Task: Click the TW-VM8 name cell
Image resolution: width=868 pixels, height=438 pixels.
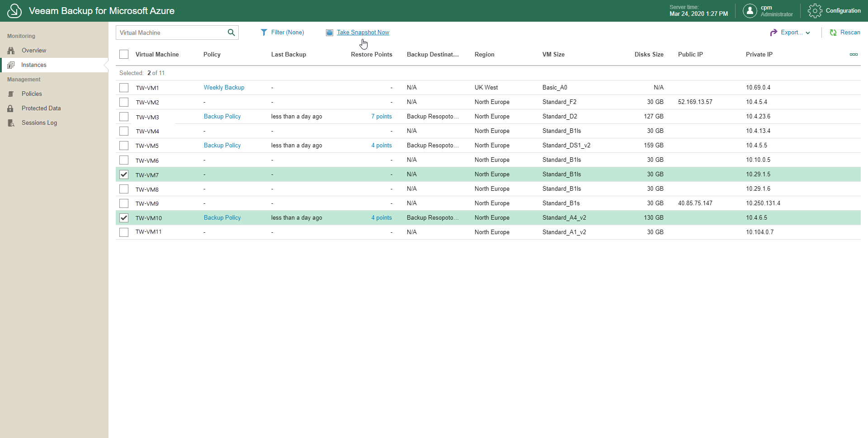Action: pyautogui.click(x=147, y=189)
